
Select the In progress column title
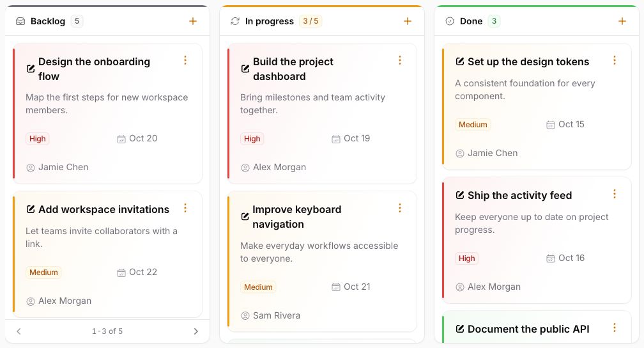click(x=270, y=21)
